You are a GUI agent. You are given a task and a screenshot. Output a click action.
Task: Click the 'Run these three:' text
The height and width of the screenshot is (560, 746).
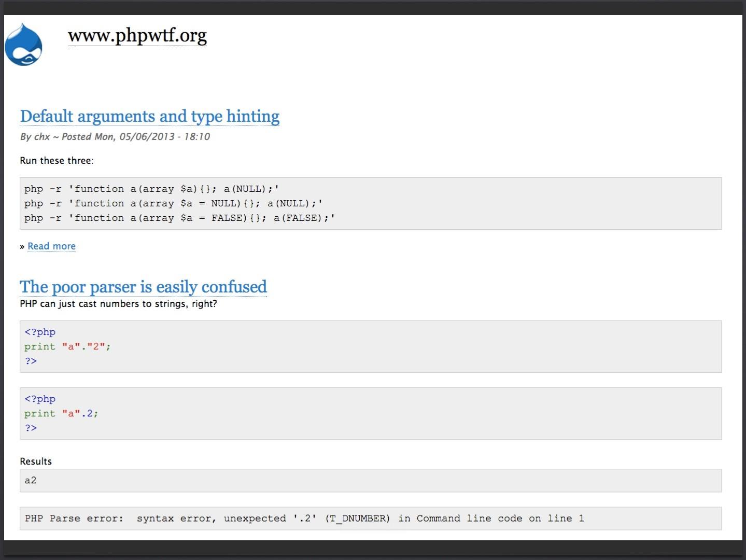[57, 161]
